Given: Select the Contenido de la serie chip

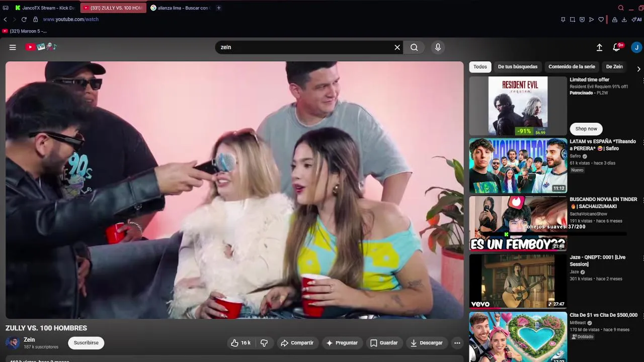Looking at the screenshot, I should point(572,67).
